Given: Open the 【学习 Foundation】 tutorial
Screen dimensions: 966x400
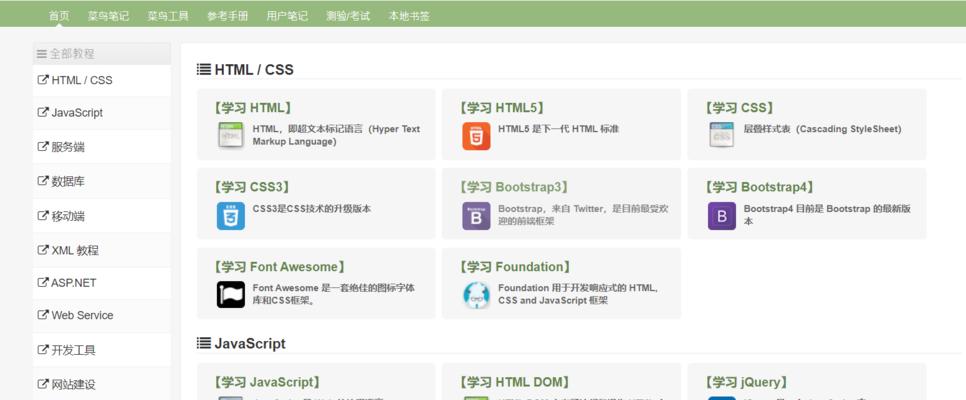Looking at the screenshot, I should (514, 267).
